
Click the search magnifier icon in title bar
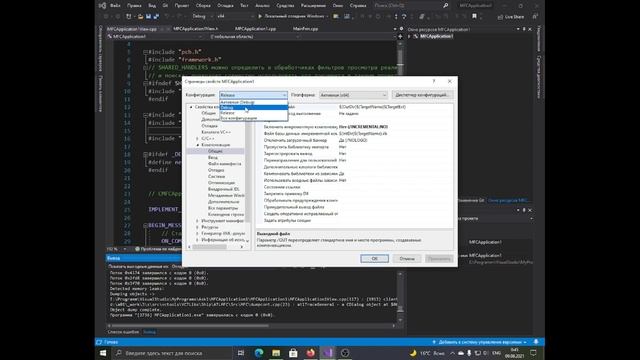click(x=445, y=6)
